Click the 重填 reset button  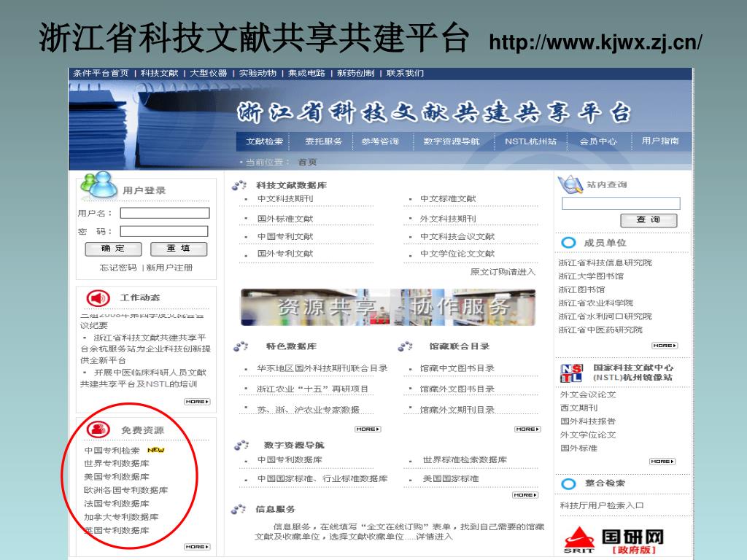point(179,249)
